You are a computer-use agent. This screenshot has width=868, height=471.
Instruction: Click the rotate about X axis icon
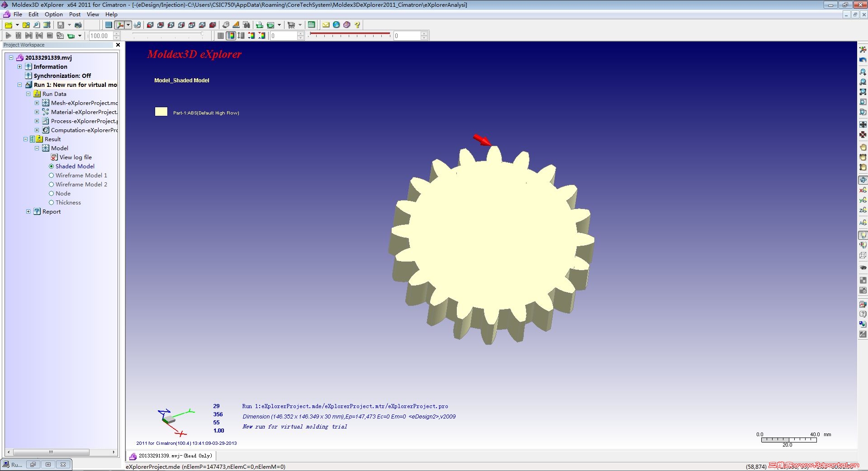[x=863, y=190]
